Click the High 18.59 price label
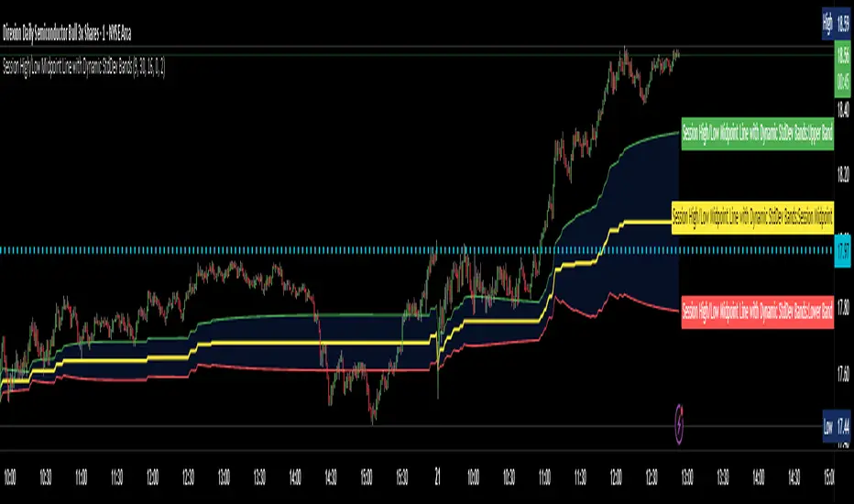The width and height of the screenshot is (854, 504). (x=837, y=24)
